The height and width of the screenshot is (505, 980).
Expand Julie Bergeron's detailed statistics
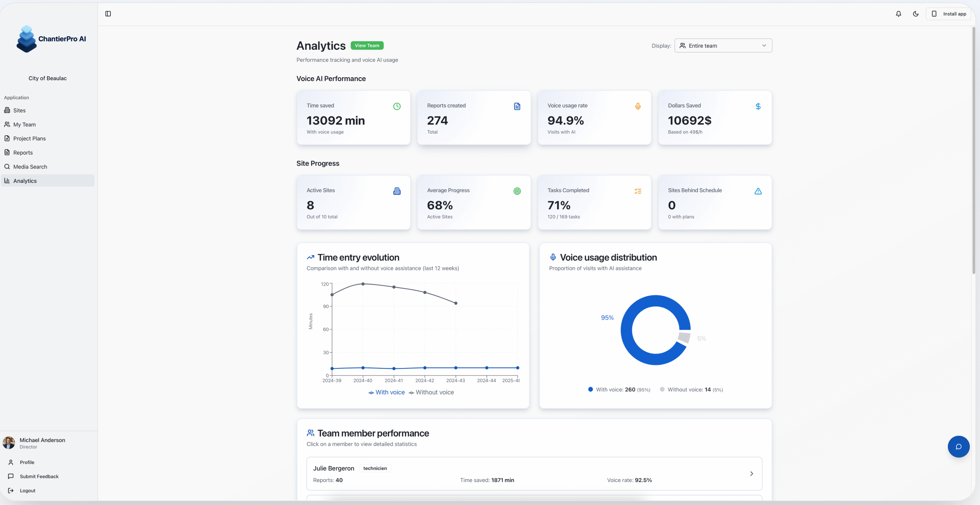pos(751,474)
